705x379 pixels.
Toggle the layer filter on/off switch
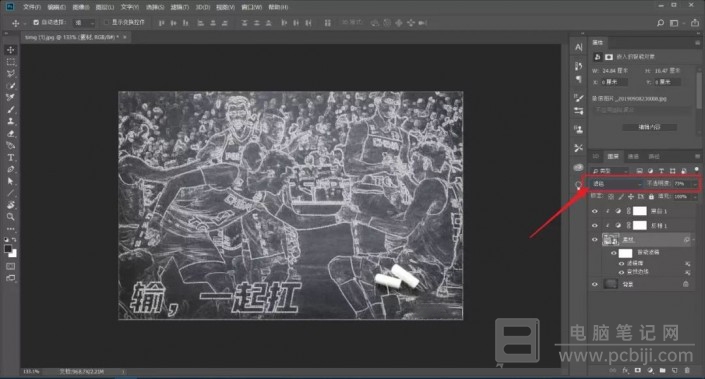click(696, 169)
